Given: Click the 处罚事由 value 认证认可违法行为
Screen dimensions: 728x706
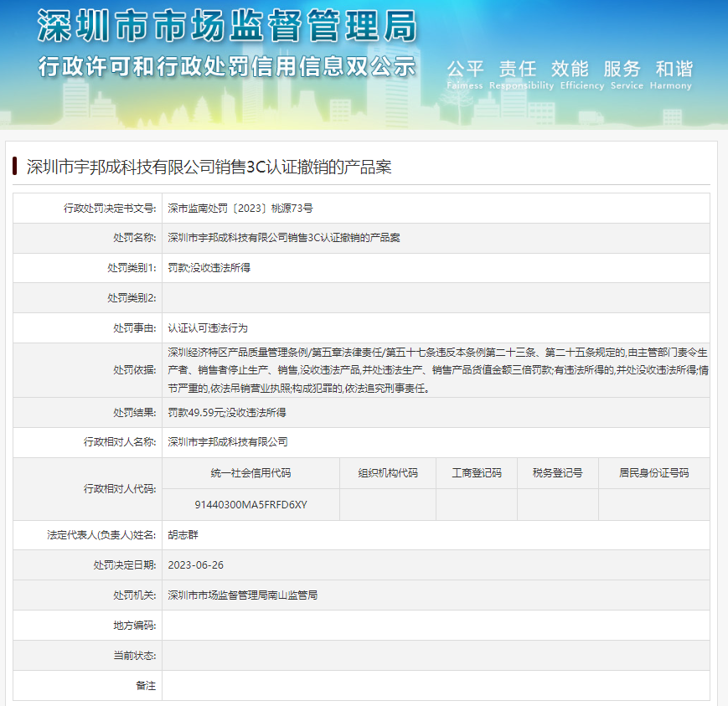Looking at the screenshot, I should coord(208,328).
